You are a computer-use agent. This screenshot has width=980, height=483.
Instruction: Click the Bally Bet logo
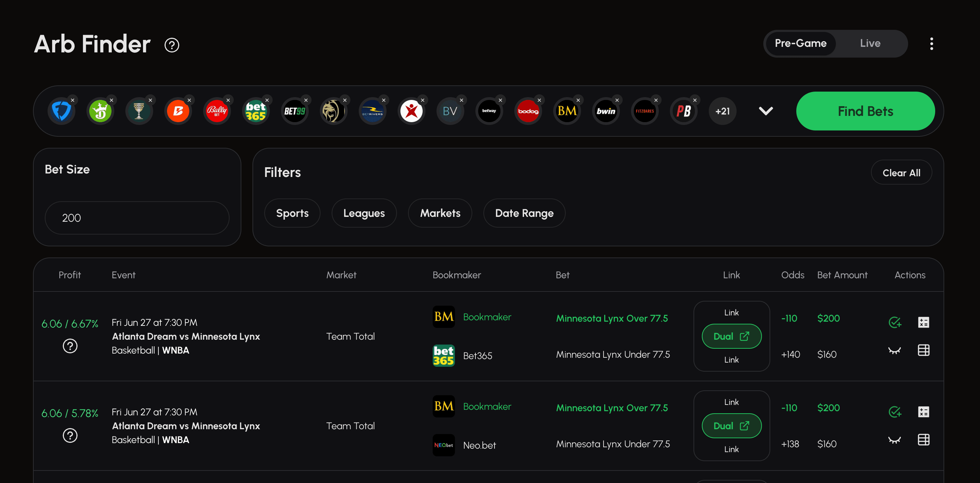217,111
